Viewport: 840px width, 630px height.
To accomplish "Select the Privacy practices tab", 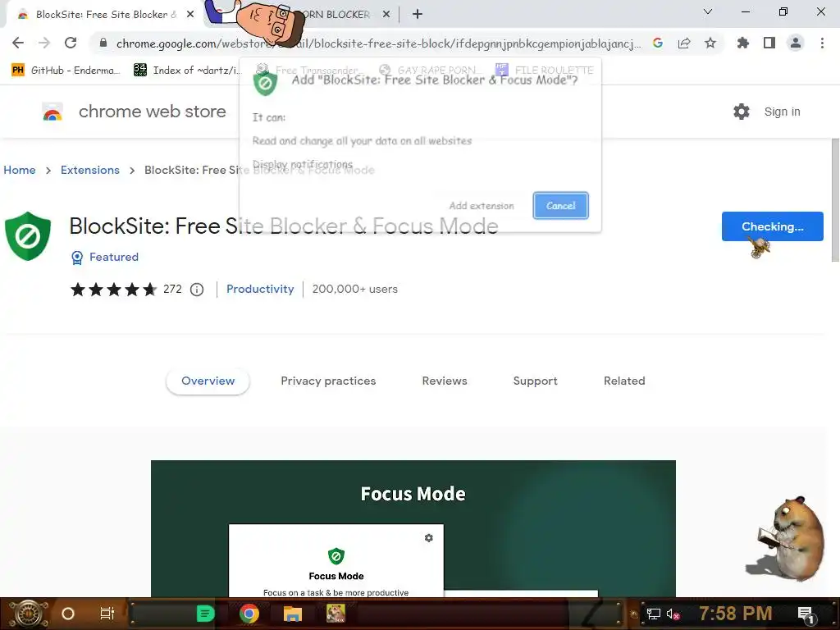I will click(x=328, y=381).
